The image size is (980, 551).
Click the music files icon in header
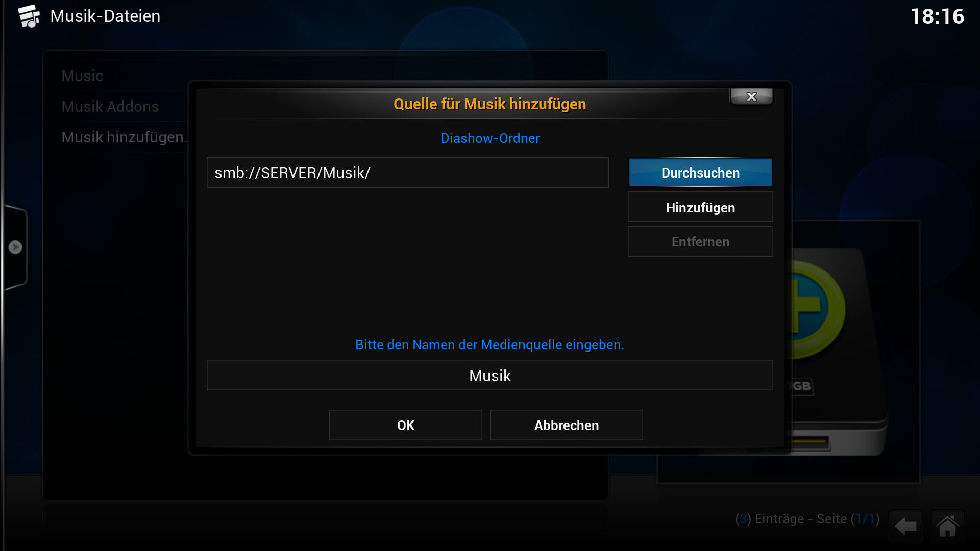[29, 16]
